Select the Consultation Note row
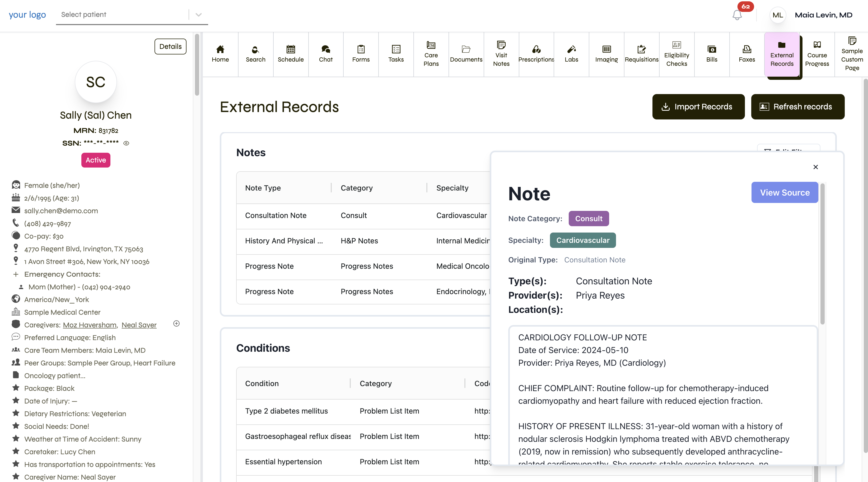 (x=363, y=216)
